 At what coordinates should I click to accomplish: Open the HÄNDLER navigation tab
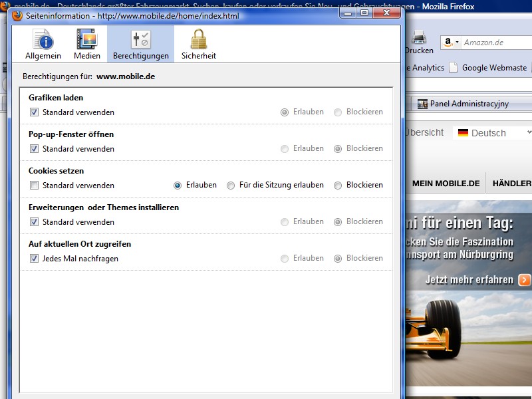(511, 184)
